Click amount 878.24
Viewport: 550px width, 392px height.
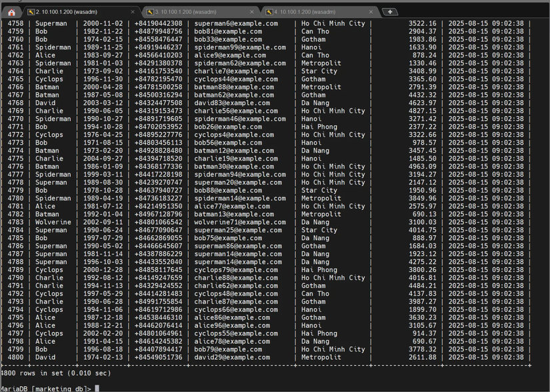click(x=425, y=55)
